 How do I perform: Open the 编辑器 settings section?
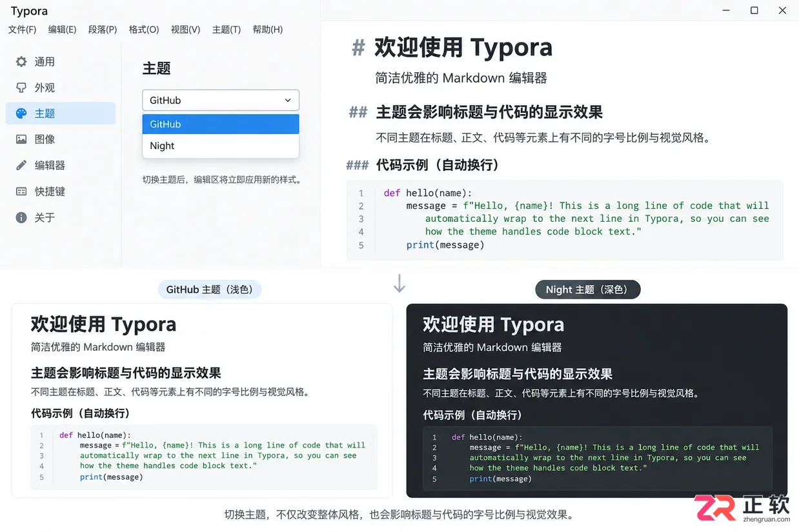click(x=61, y=165)
